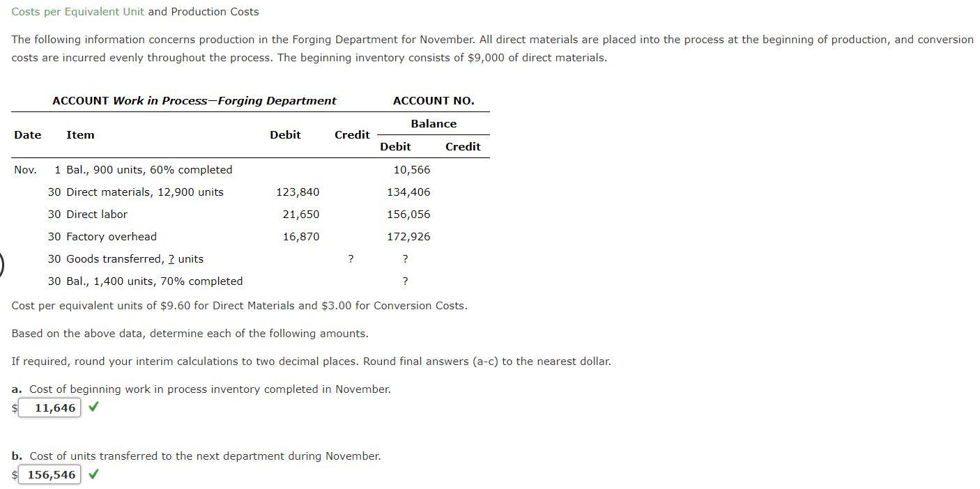Click the "Item" column header
This screenshot has width=980, height=489.
click(80, 134)
